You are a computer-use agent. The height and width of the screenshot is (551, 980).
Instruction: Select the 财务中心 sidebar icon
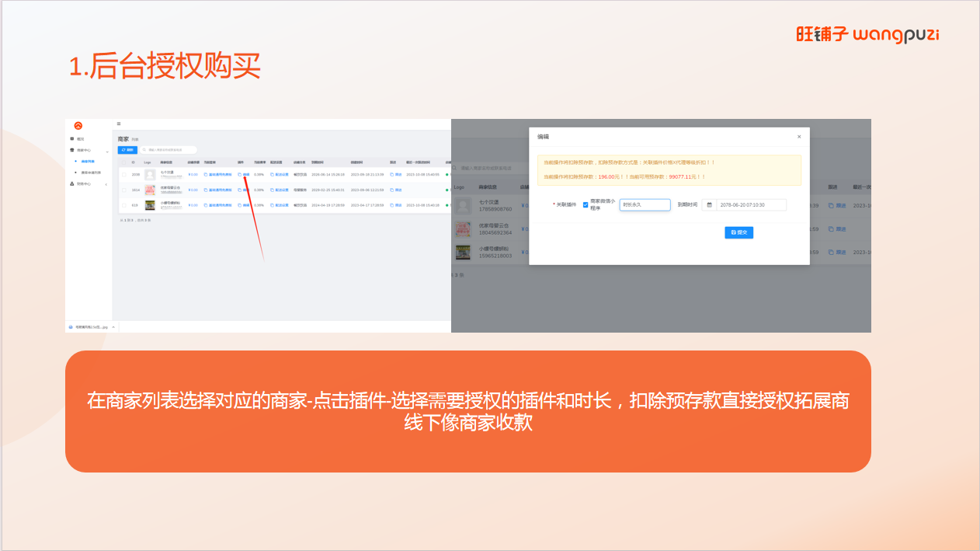point(72,184)
